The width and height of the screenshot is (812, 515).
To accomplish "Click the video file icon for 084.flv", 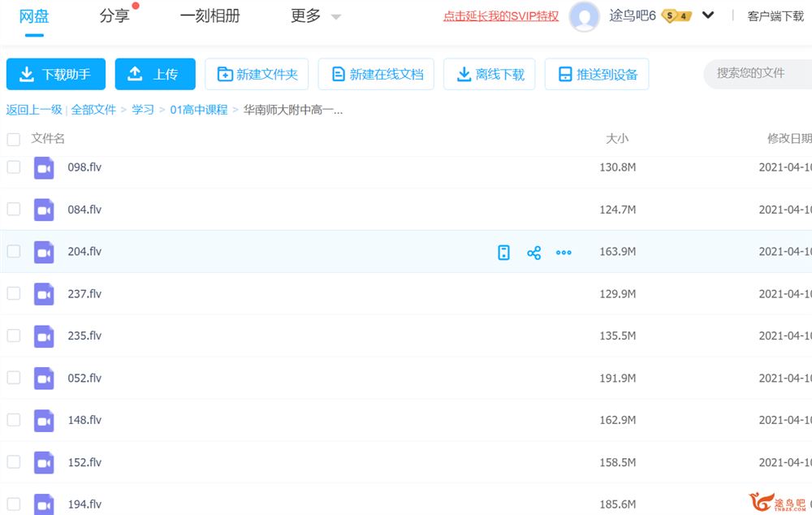I will pos(44,210).
